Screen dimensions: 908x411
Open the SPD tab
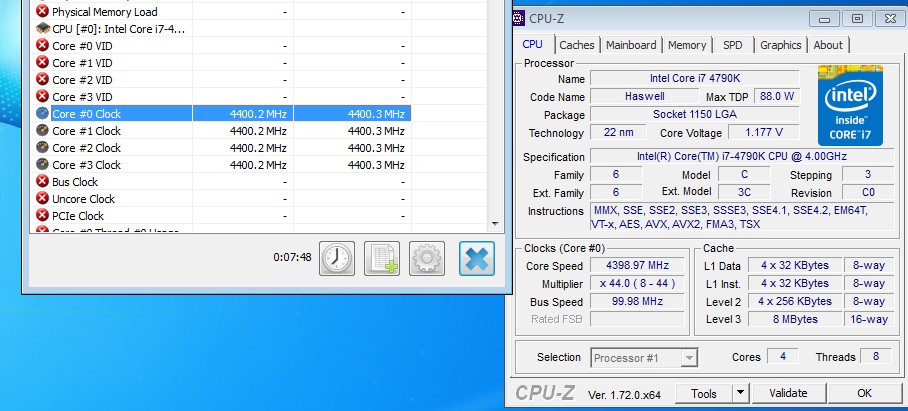pos(733,45)
